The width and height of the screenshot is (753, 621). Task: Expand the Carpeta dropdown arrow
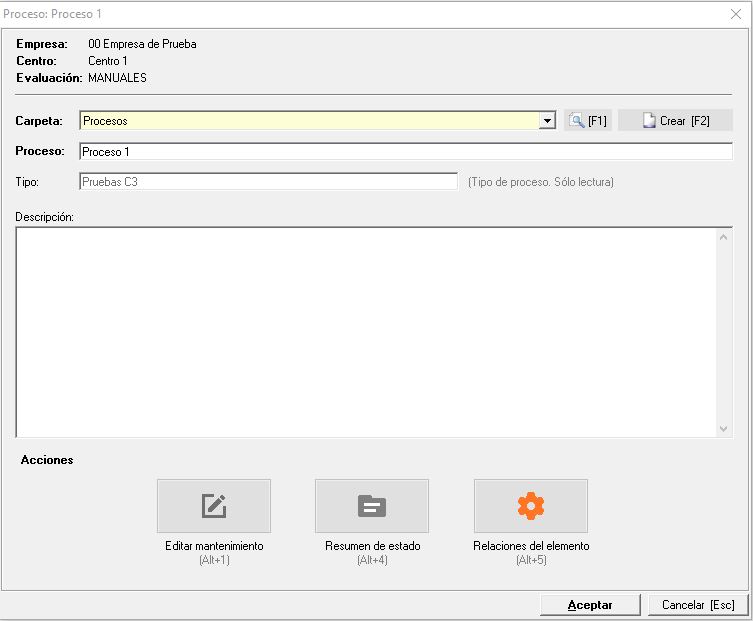pyautogui.click(x=547, y=121)
